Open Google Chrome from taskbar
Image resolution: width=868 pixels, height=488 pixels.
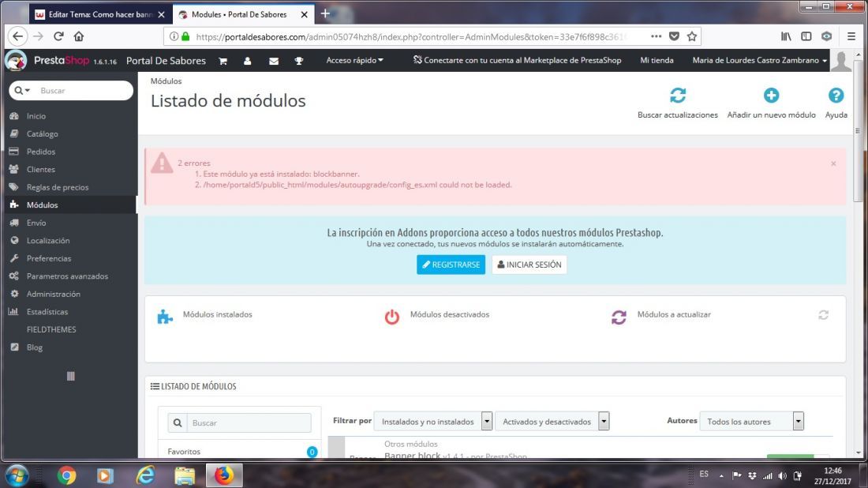pos(66,475)
